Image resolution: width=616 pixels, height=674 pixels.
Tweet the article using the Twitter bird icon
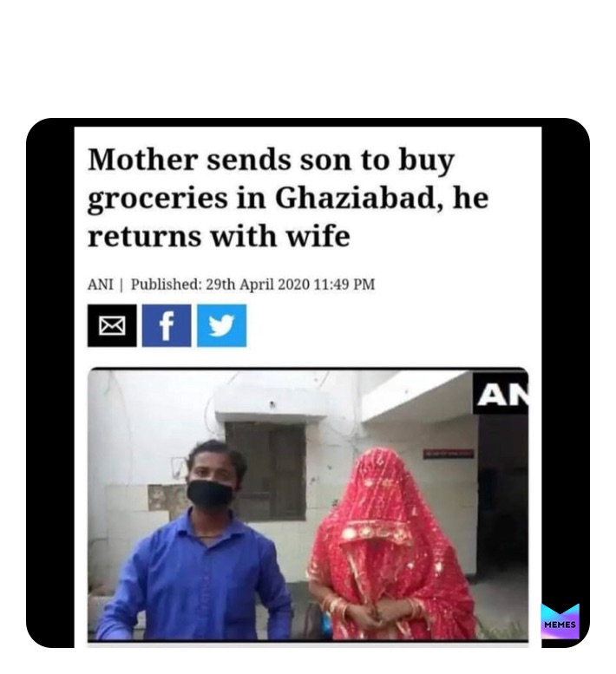222,325
